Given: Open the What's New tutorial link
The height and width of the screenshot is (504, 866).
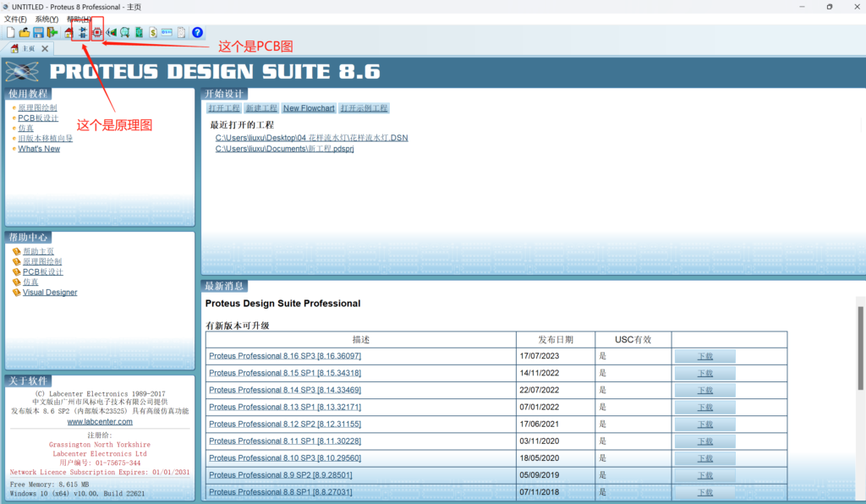Looking at the screenshot, I should 39,149.
